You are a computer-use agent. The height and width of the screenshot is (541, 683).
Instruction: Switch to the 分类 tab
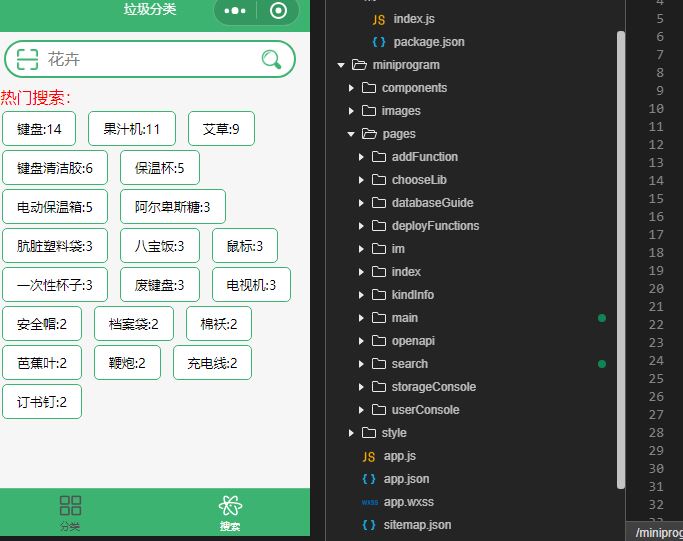70,513
